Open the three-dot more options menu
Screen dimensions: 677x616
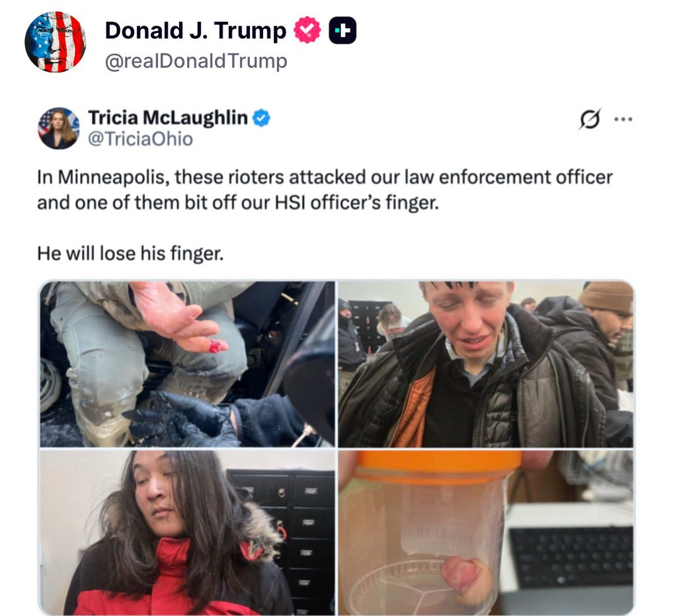[623, 119]
